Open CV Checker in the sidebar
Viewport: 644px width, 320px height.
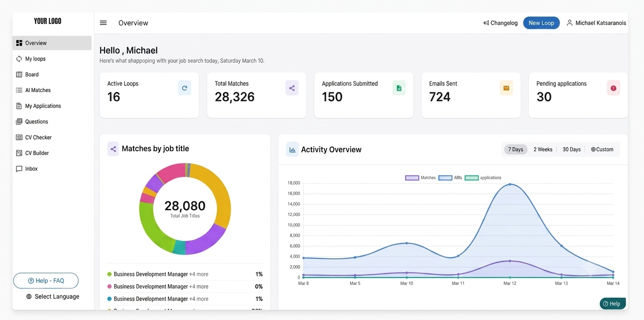click(52, 137)
